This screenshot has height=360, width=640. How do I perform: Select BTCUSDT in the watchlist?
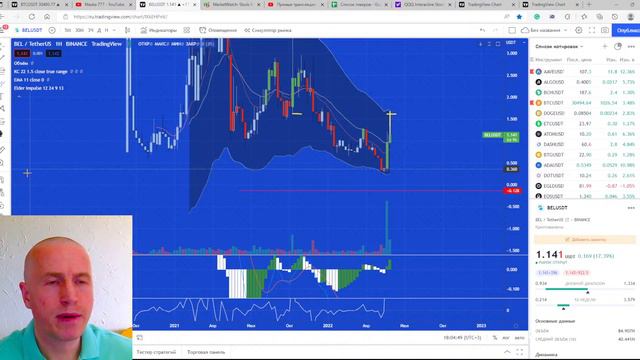[584, 103]
